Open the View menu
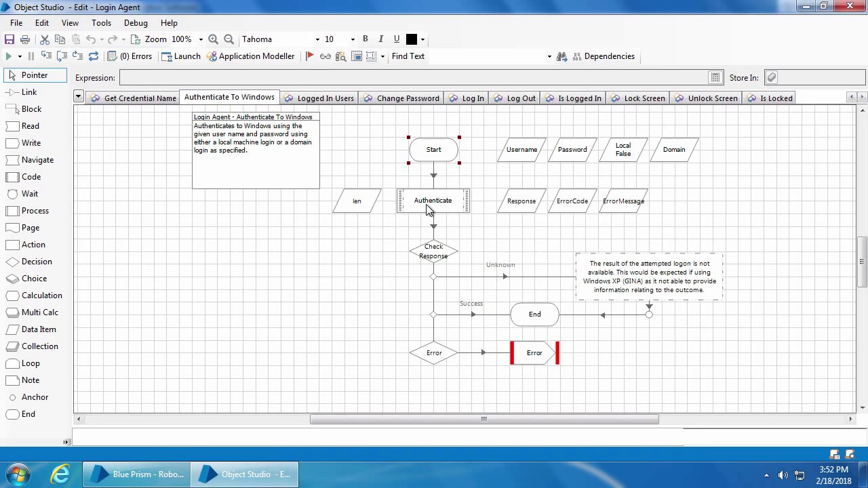Screen dimensions: 868x488 tap(70, 23)
